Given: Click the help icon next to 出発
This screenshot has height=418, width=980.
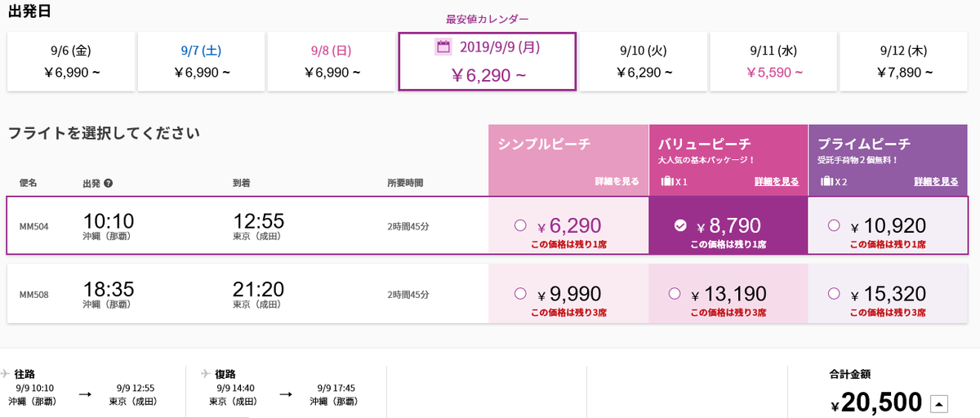Looking at the screenshot, I should (x=109, y=183).
